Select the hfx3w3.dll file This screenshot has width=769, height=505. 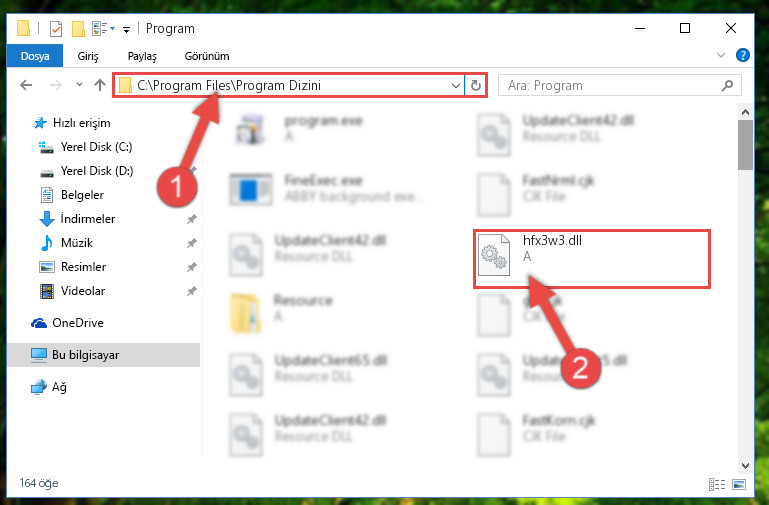click(591, 258)
